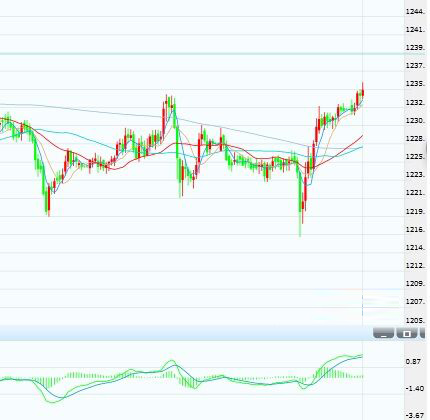
Task: Click the latest red candle near 1235
Action: click(x=363, y=90)
